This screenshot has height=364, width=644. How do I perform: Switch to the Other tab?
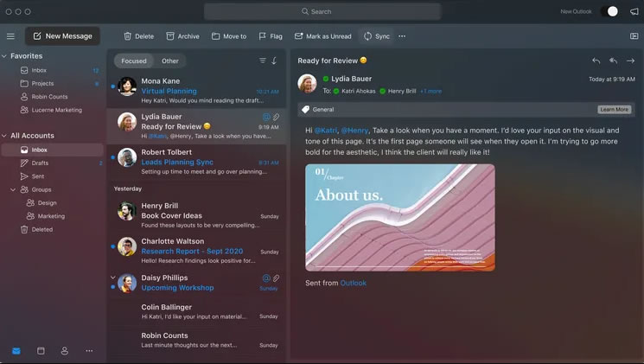click(169, 61)
